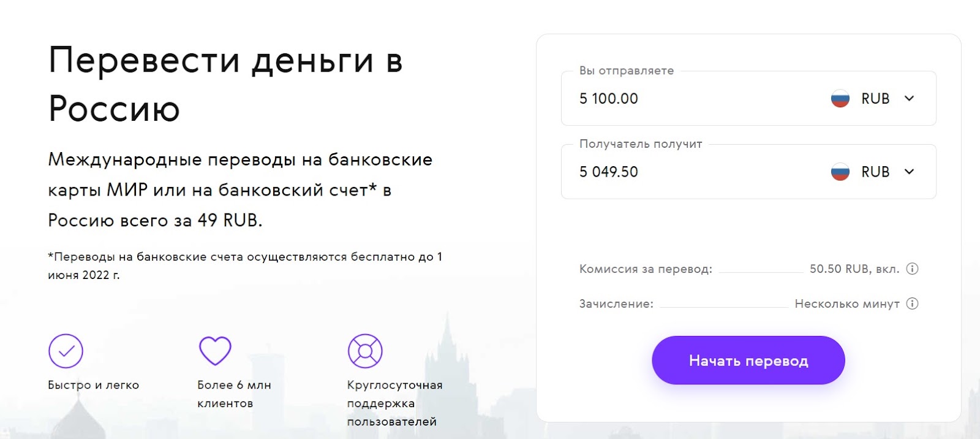Click the info icon next to transfer fee
This screenshot has height=439, width=980.
(912, 269)
